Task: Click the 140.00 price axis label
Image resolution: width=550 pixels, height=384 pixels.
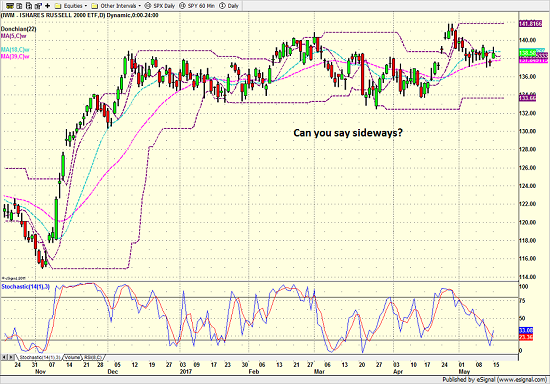Action: point(528,40)
